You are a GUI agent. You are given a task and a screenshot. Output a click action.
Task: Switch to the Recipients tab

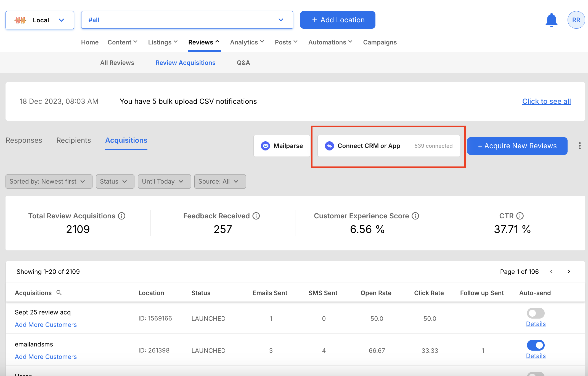tap(73, 140)
